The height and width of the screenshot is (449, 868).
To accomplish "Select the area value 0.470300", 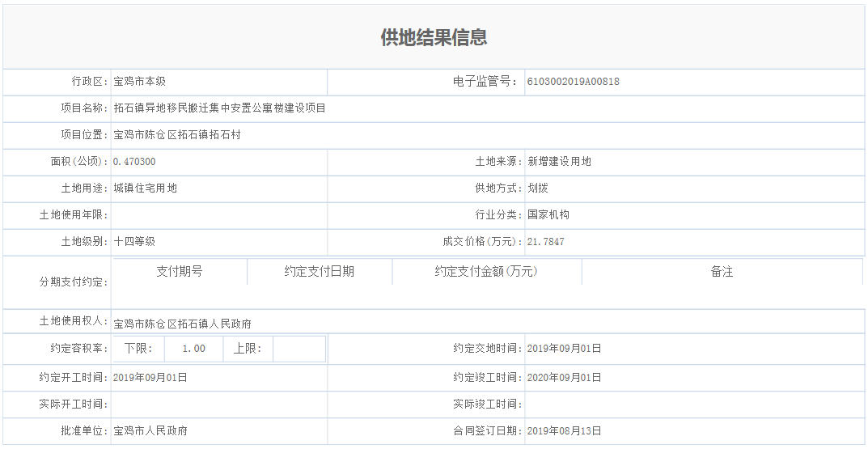I will [134, 162].
